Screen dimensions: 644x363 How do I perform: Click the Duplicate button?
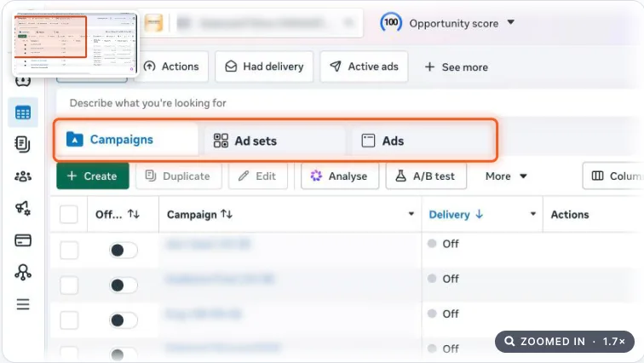[179, 176]
